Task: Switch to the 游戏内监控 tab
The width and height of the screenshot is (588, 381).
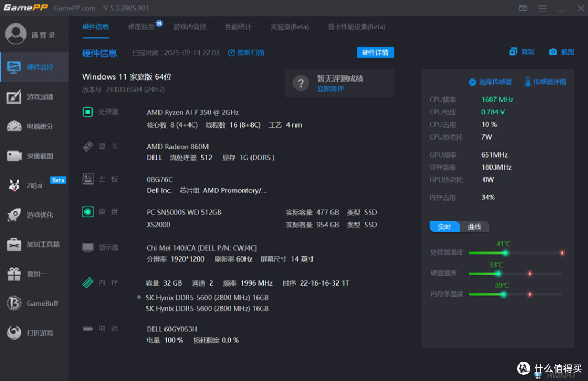Action: (x=190, y=27)
